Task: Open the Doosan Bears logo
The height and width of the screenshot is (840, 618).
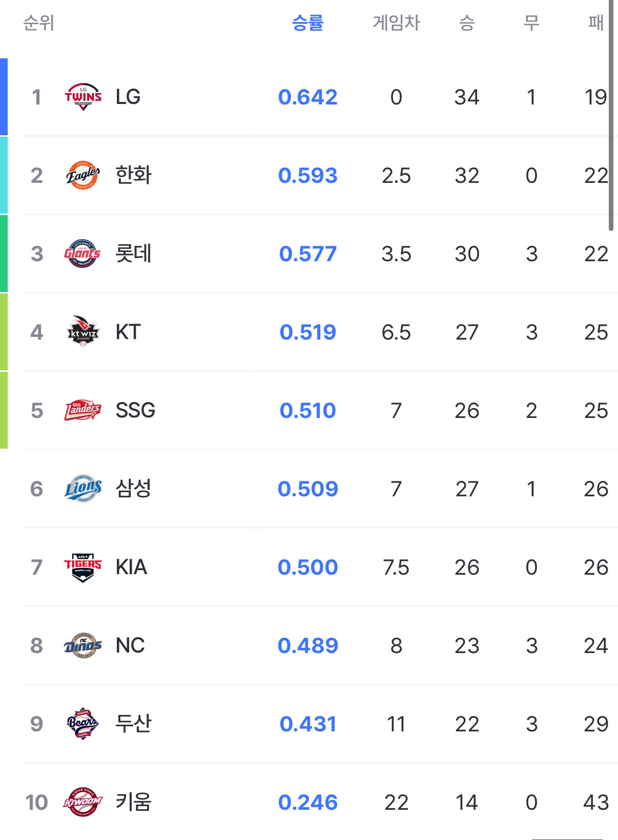Action: [x=83, y=724]
